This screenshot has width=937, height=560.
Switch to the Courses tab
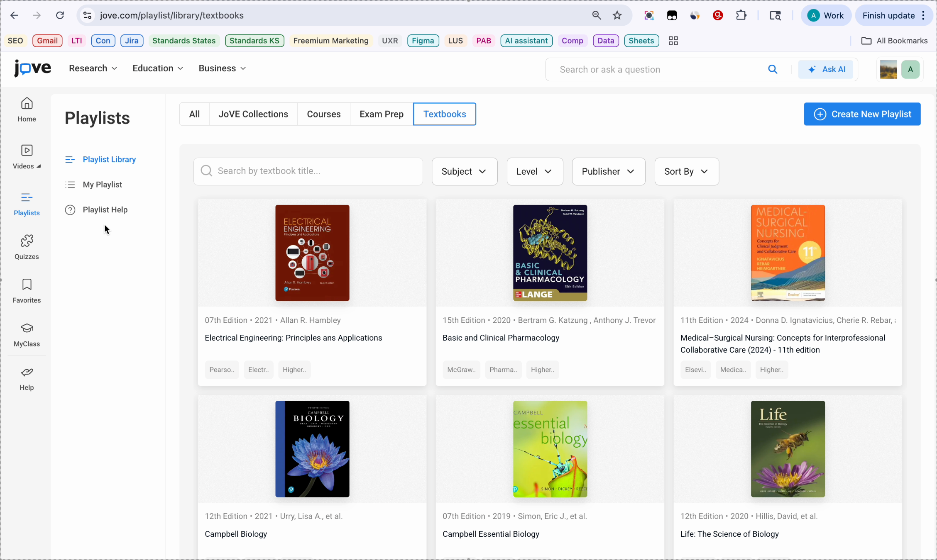[324, 114]
